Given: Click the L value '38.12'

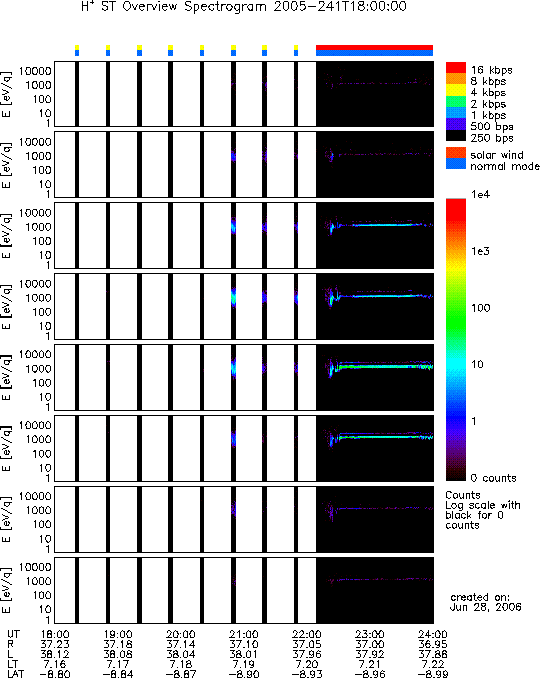Looking at the screenshot, I should click(55, 654).
